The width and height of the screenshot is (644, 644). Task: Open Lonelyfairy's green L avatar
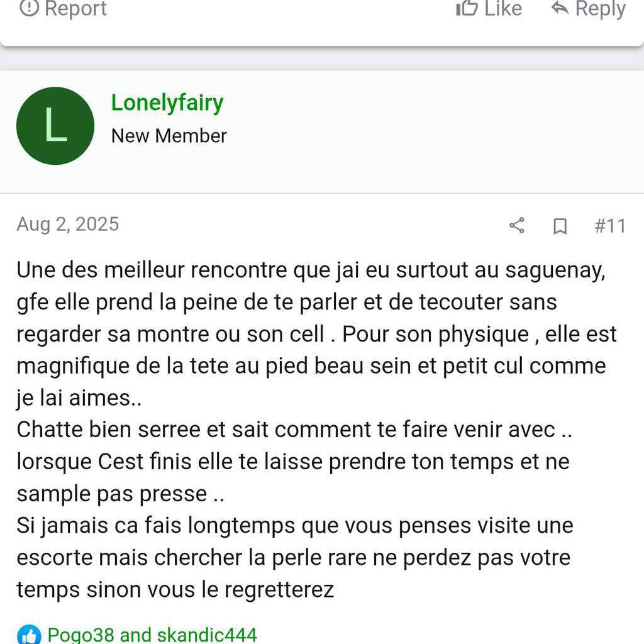click(55, 126)
